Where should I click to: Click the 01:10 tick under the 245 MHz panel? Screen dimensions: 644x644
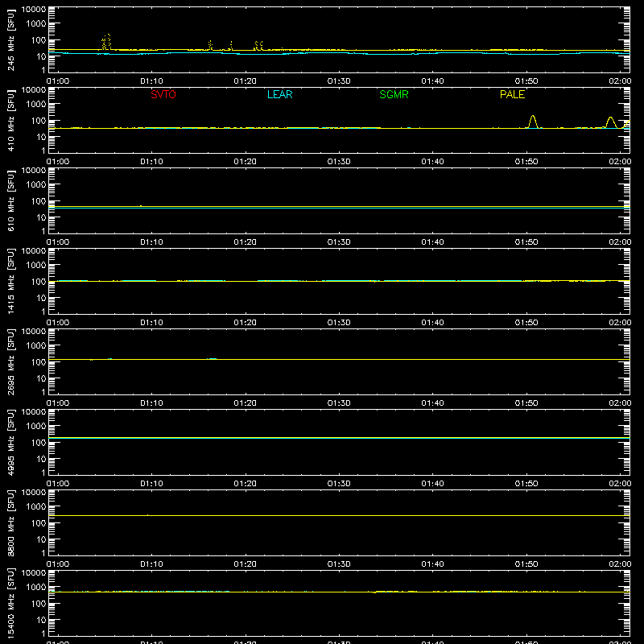click(151, 81)
